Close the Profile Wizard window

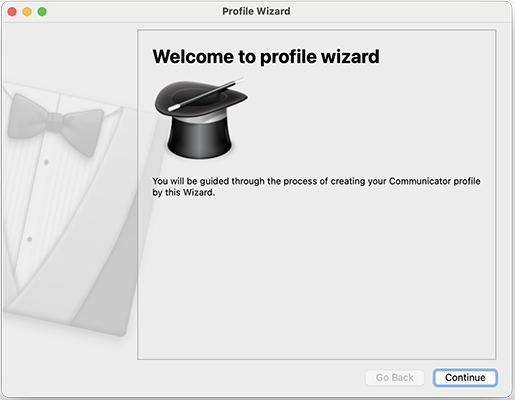(12, 12)
